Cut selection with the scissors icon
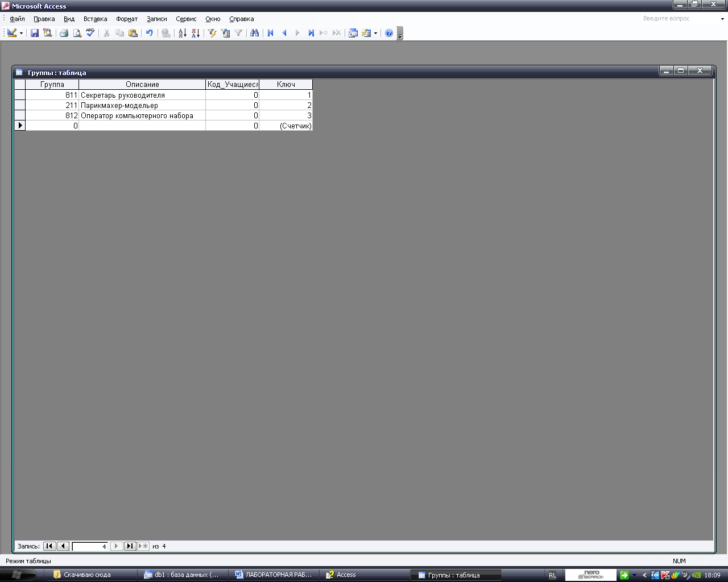This screenshot has width=728, height=582. [106, 33]
